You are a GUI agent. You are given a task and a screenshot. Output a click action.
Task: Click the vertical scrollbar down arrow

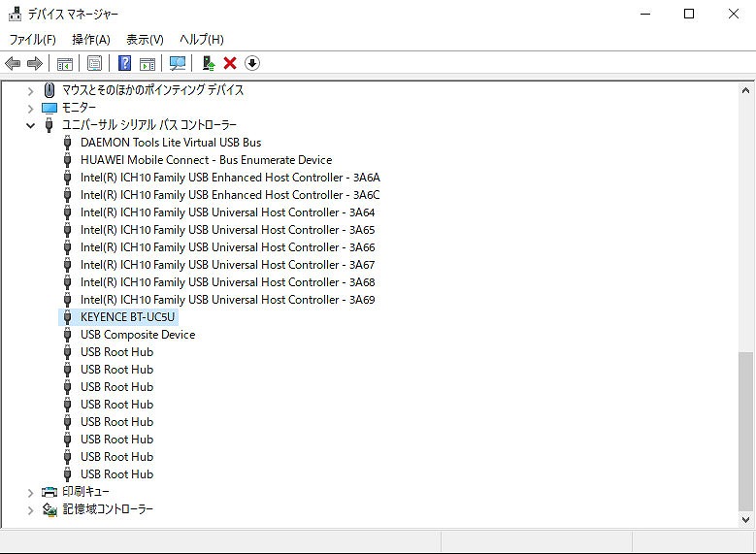coord(745,520)
